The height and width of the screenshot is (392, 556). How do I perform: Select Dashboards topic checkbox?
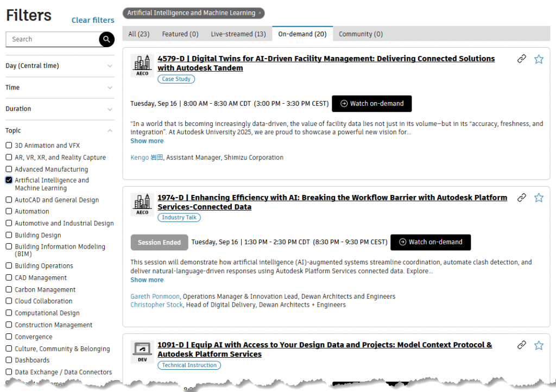[x=9, y=360]
